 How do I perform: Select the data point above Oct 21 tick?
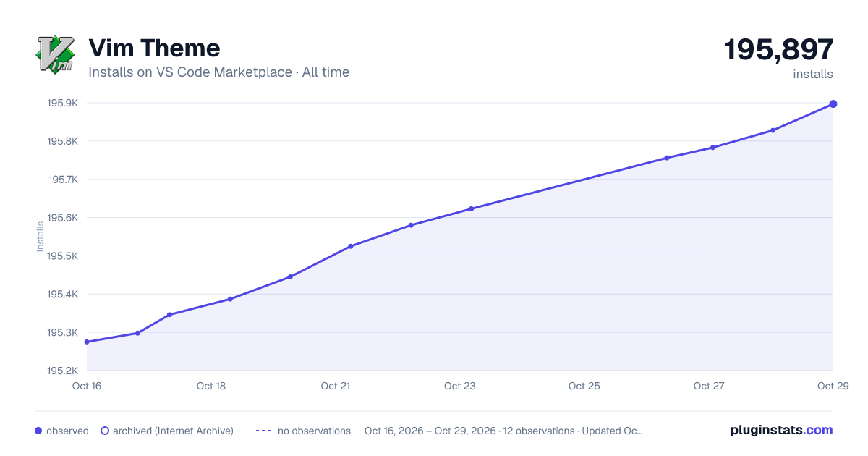(350, 246)
